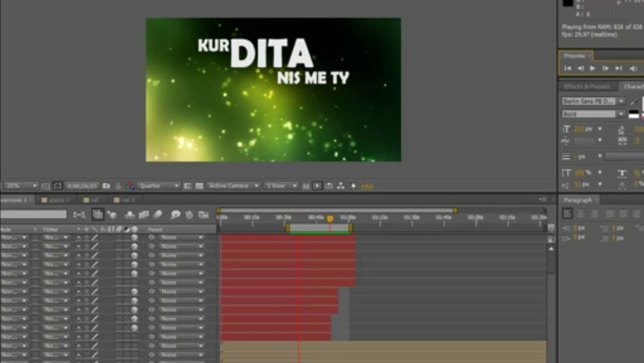This screenshot has width=644, height=363.
Task: Open the Berlin Sans FB font dropdown
Action: click(x=593, y=101)
